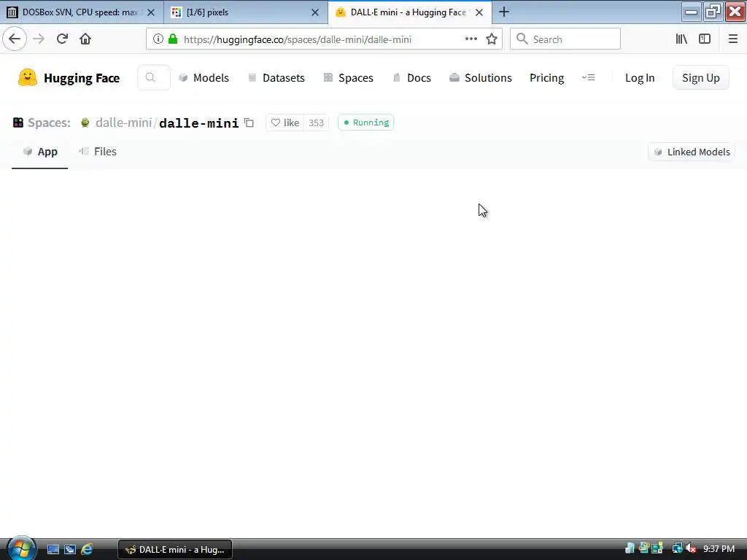Screen dimensions: 747x560
Task: Open the Pricing page
Action: tap(546, 77)
